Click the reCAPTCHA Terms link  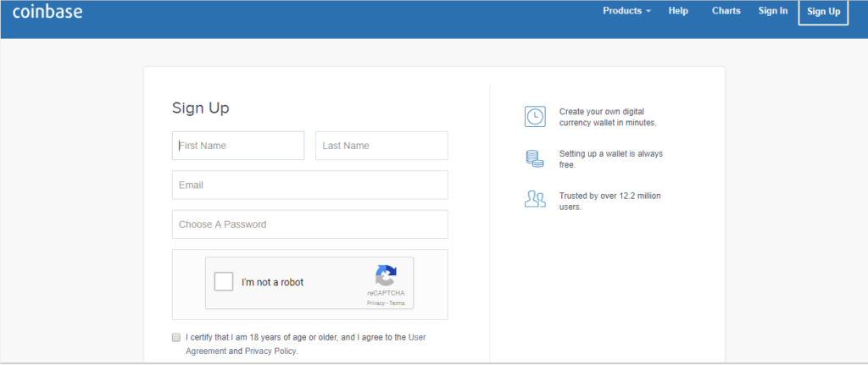point(397,303)
